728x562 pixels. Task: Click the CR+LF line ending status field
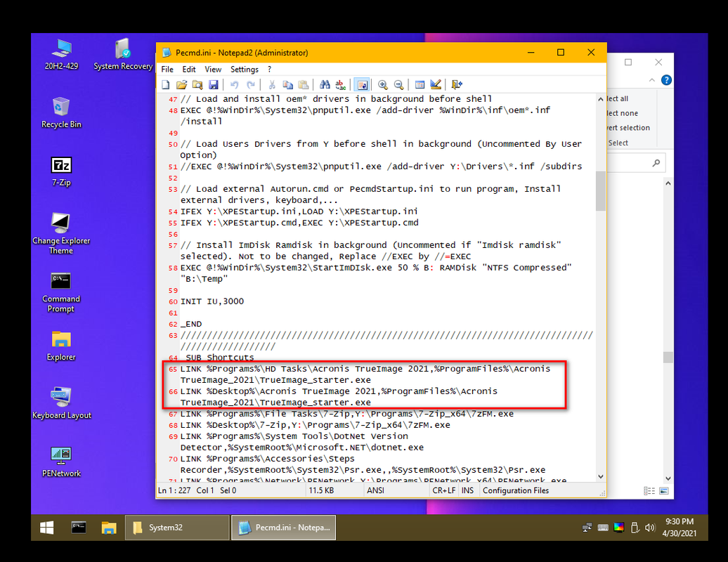444,490
